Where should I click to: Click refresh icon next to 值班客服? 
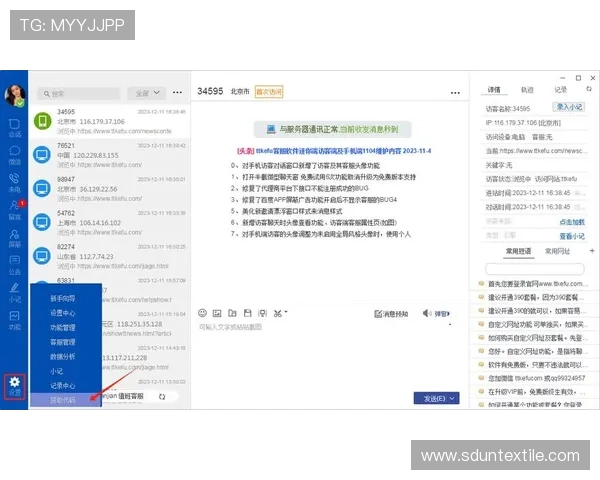point(162,397)
